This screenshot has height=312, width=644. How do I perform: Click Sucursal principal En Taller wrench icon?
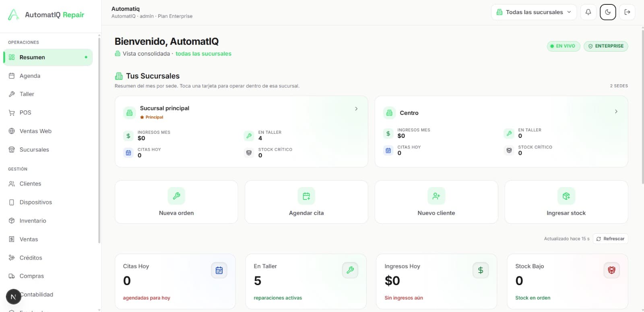[x=249, y=136]
